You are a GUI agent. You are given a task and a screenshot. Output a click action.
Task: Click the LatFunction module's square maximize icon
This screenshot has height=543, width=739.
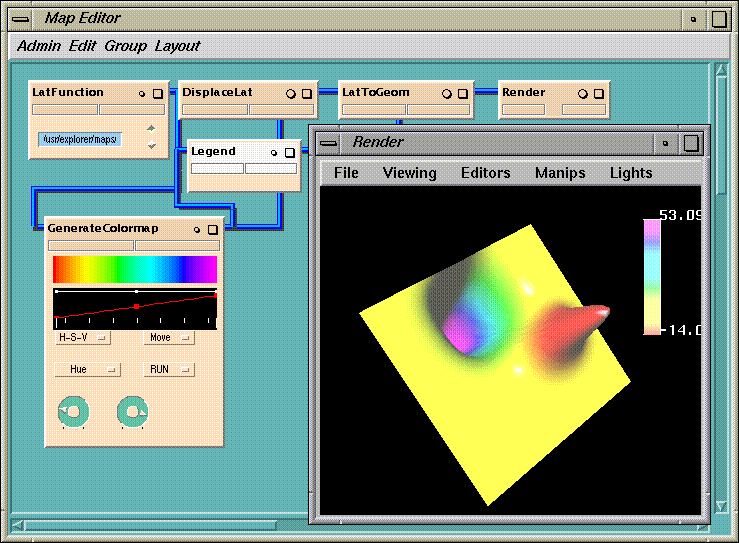pyautogui.click(x=157, y=93)
